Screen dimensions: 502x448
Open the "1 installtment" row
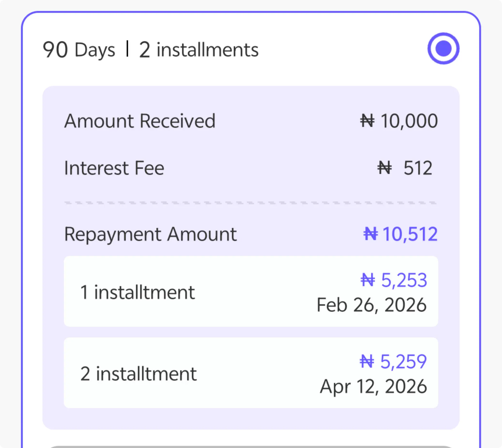(138, 292)
